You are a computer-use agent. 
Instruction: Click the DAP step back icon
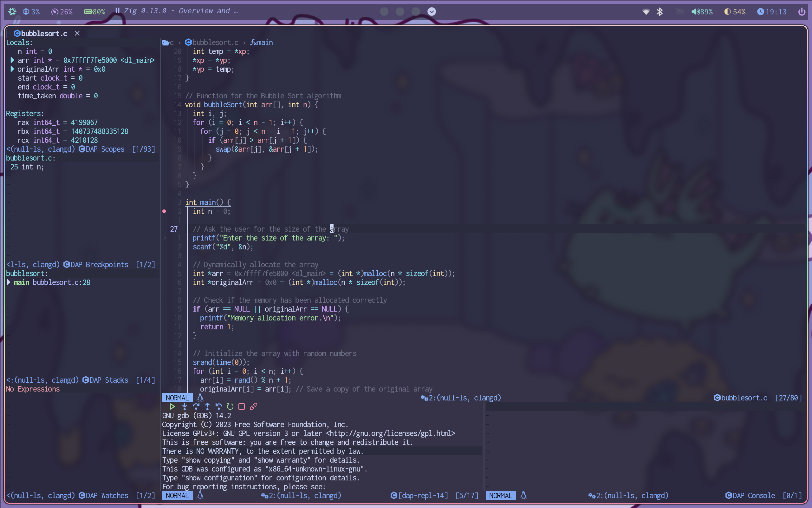(218, 406)
